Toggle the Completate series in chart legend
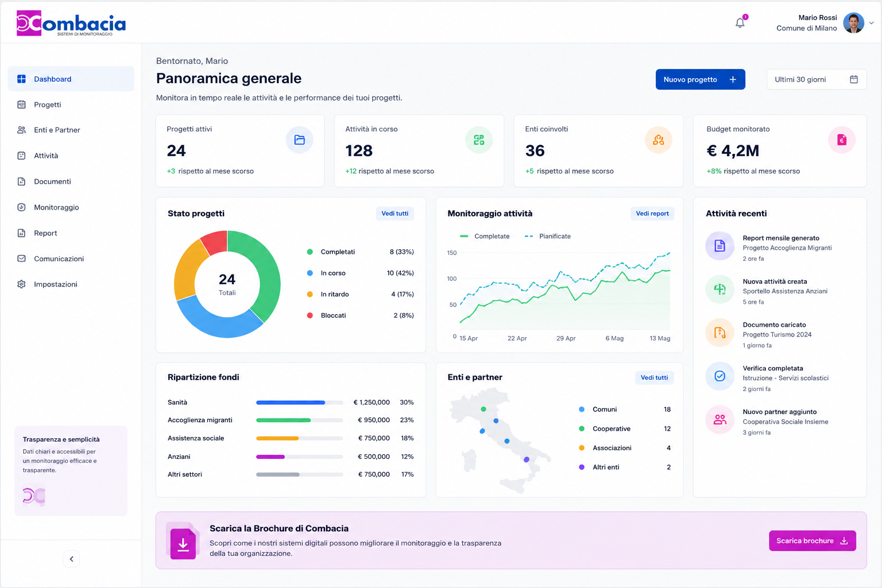882x588 pixels. coord(485,236)
